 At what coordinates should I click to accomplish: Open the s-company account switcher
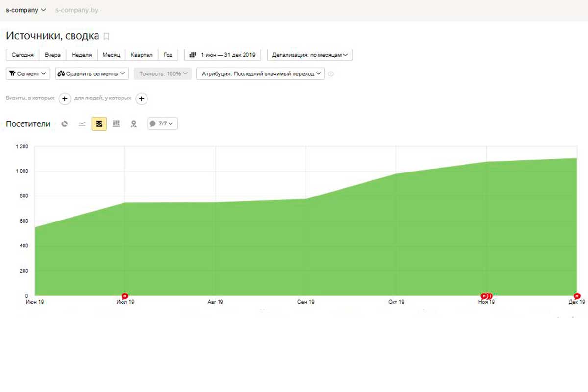click(x=26, y=10)
